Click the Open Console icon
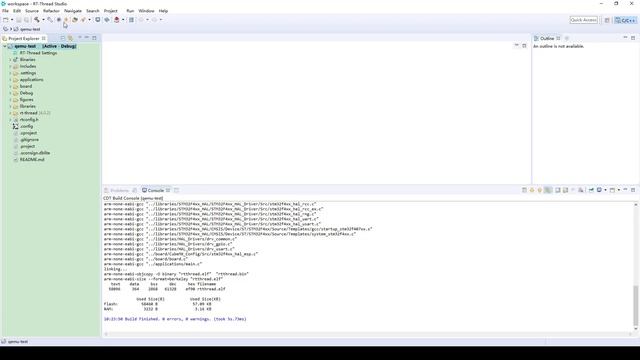640x360 pixels. pos(612,190)
